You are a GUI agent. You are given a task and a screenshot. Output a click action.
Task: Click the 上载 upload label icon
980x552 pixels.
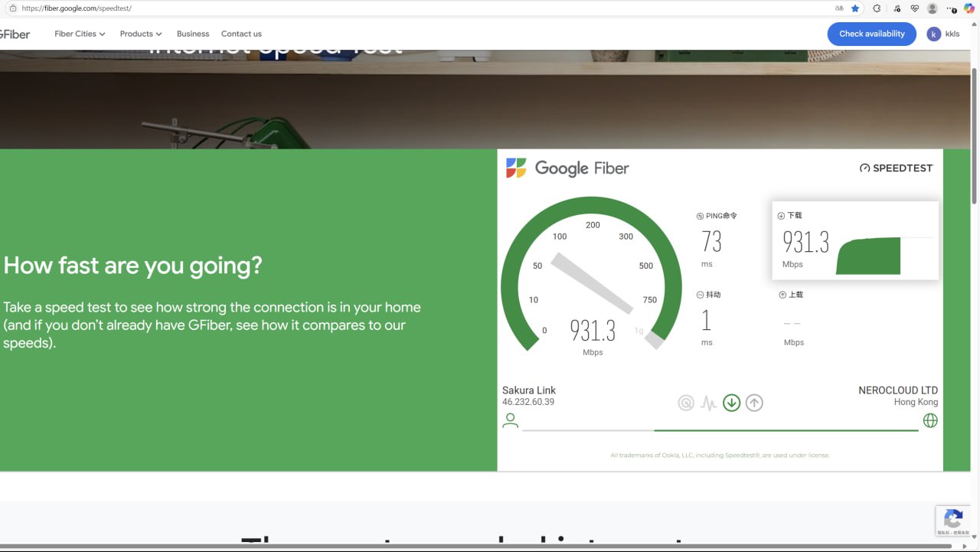782,295
